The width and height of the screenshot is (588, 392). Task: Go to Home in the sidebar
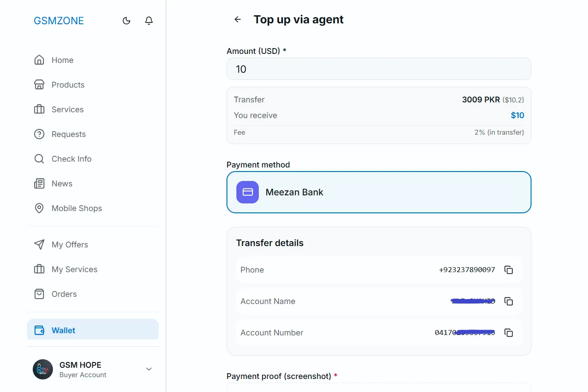click(x=62, y=60)
